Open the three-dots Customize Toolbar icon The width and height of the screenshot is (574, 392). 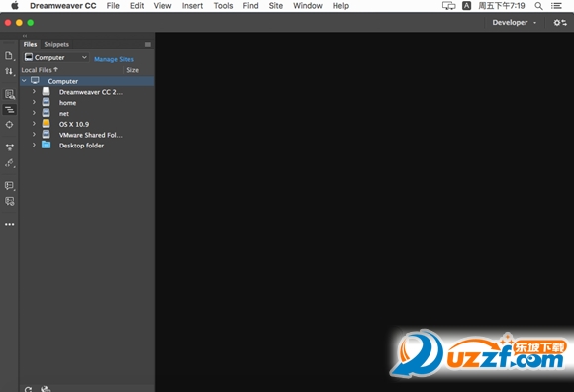(x=10, y=224)
